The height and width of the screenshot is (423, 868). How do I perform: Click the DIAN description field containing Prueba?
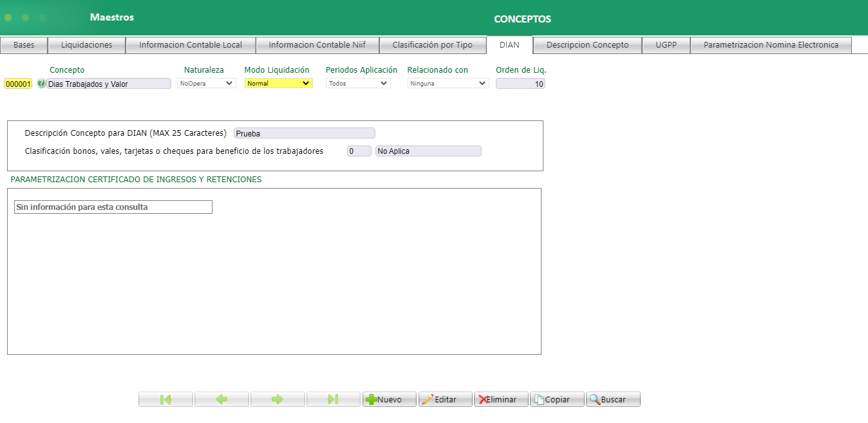305,133
